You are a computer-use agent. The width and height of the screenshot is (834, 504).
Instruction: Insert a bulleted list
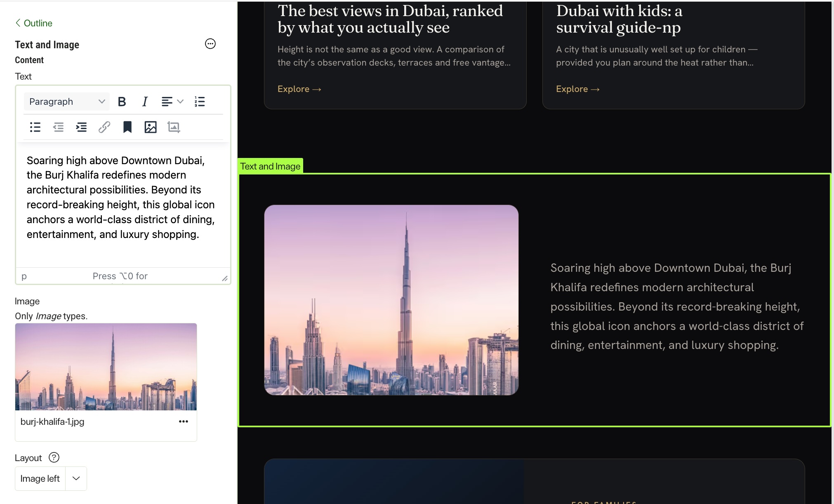(35, 127)
